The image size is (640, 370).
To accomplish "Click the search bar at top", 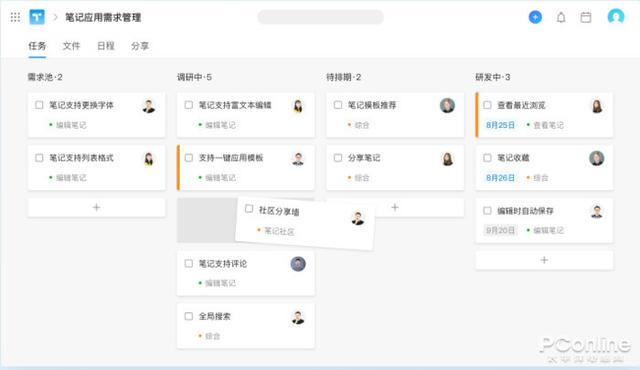I will point(320,17).
